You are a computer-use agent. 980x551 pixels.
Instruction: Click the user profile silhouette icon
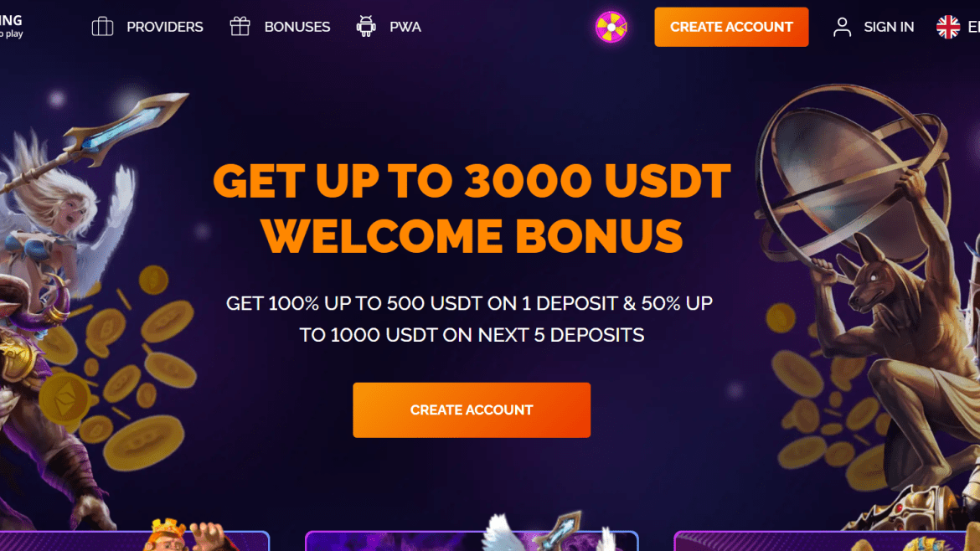pos(842,27)
